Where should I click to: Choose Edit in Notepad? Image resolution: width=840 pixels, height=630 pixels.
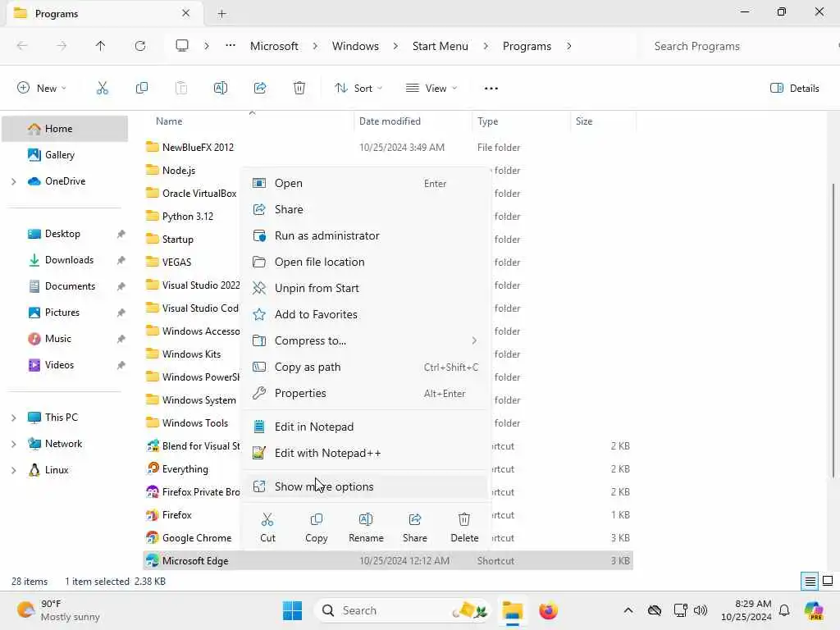pos(365,427)
